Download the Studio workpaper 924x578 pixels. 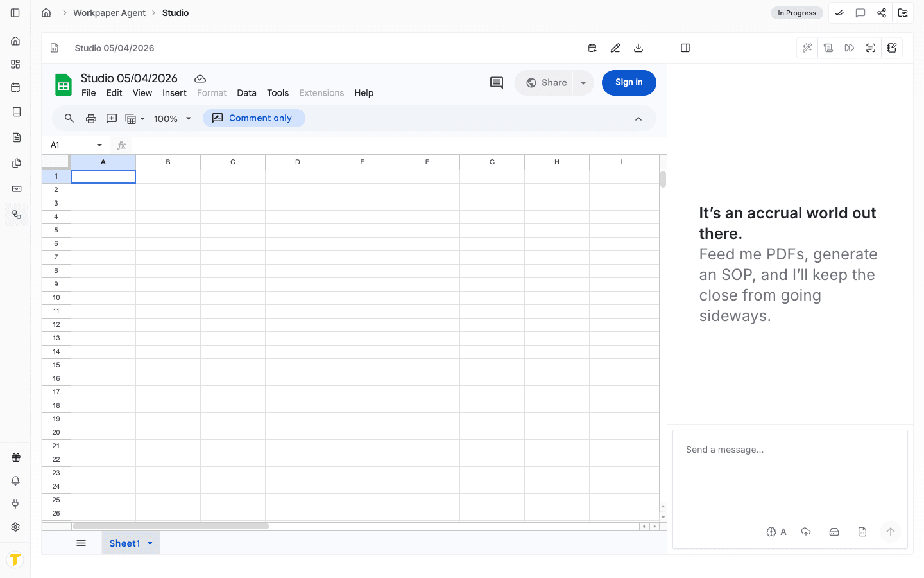(638, 48)
